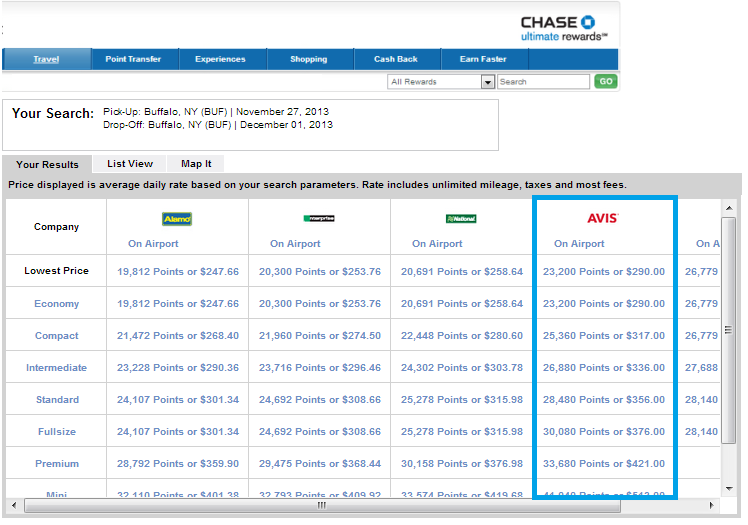Viewport: 748px width, 525px height.
Task: Click the Compact row label
Action: [x=56, y=336]
